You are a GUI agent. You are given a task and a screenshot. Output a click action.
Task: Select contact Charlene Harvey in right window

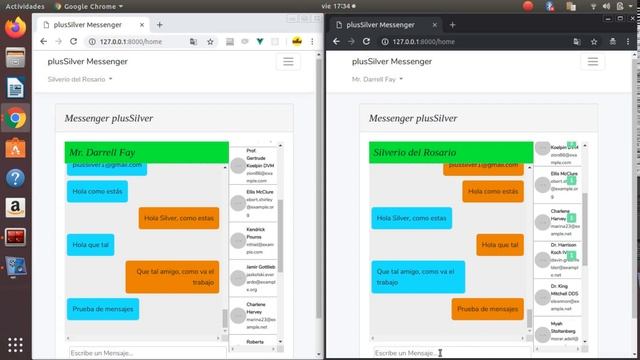pyautogui.click(x=558, y=222)
